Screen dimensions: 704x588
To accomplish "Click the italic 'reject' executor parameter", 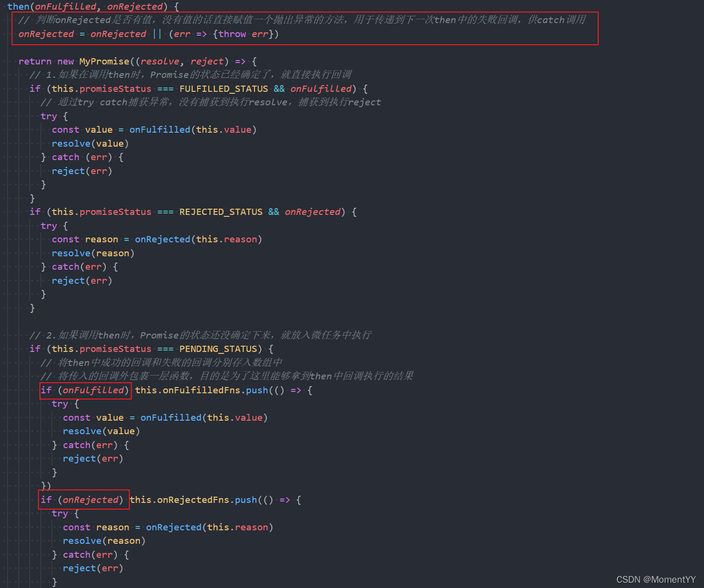I will [x=207, y=62].
